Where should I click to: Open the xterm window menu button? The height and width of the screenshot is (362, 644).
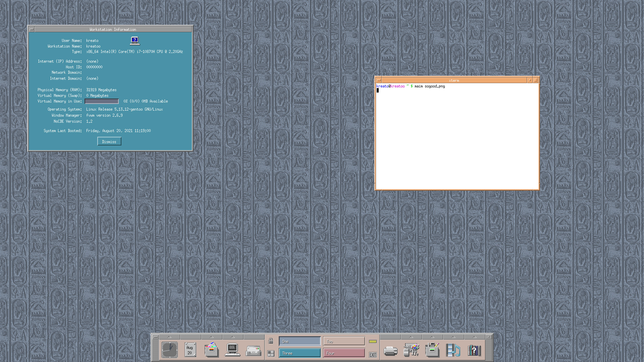(379, 80)
